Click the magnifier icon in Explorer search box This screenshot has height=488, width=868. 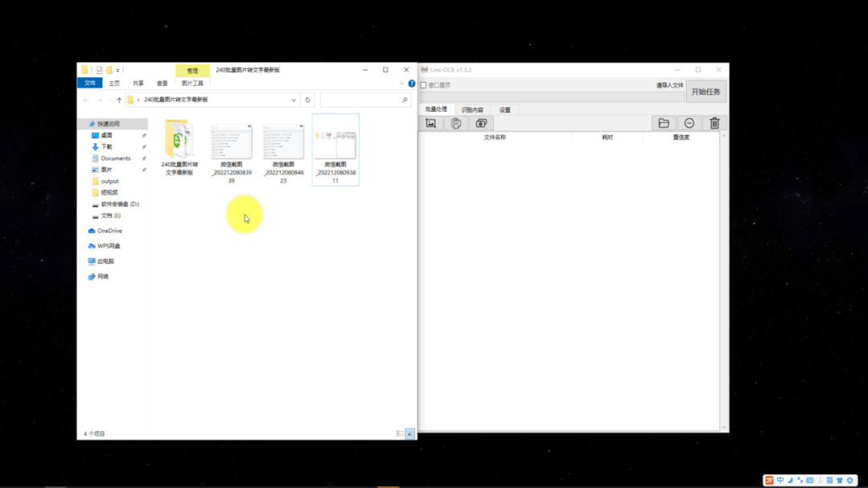[405, 100]
